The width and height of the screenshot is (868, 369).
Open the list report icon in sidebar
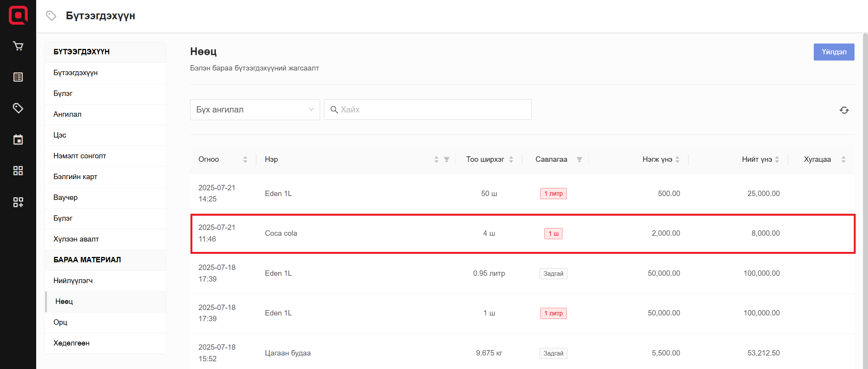point(18,77)
